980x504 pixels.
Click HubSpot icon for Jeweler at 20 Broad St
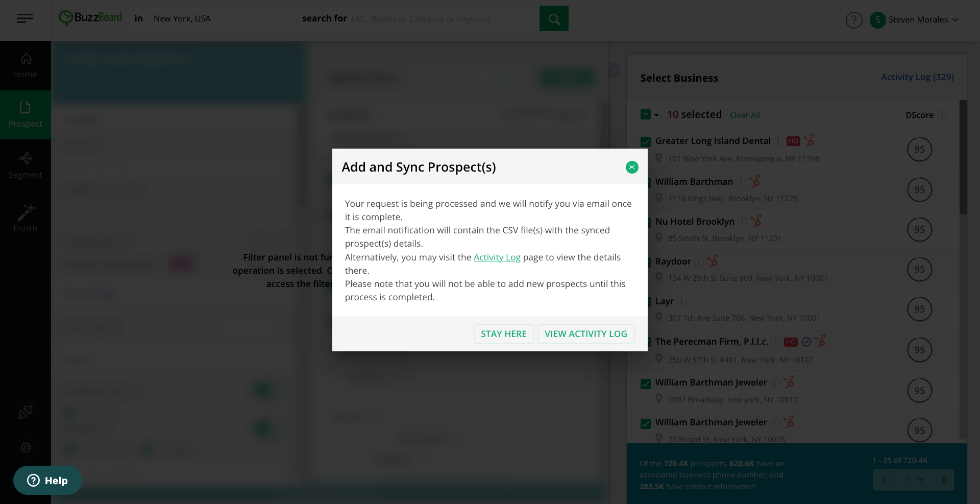pos(789,421)
